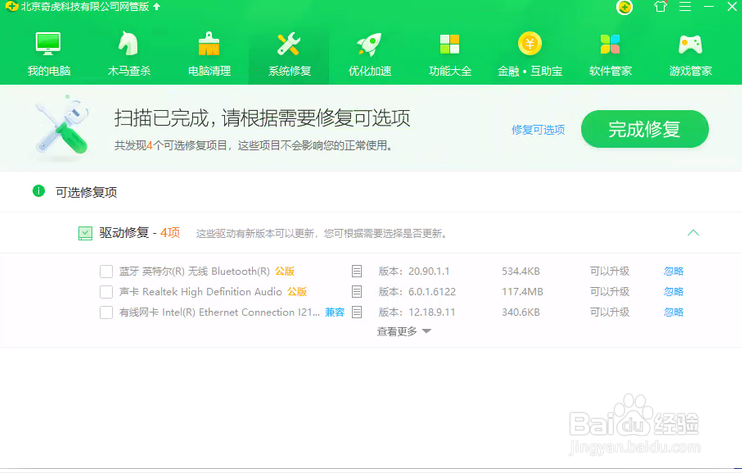Click 可以升级 for Intel Ethernet driver
Image resolution: width=742 pixels, height=473 pixels.
pos(610,312)
